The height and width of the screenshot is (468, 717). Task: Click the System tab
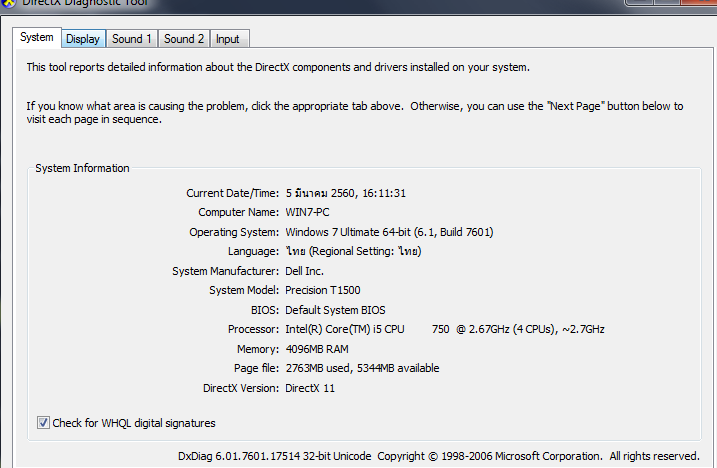pyautogui.click(x=37, y=38)
